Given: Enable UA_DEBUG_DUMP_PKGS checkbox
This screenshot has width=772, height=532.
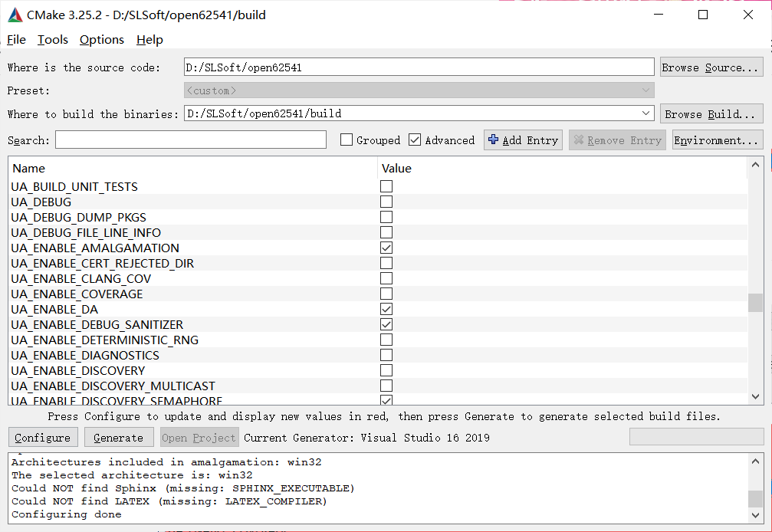Looking at the screenshot, I should [x=386, y=217].
